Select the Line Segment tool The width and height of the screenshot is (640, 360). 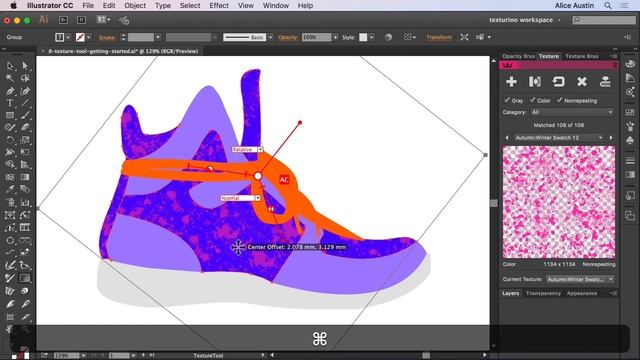click(x=25, y=103)
